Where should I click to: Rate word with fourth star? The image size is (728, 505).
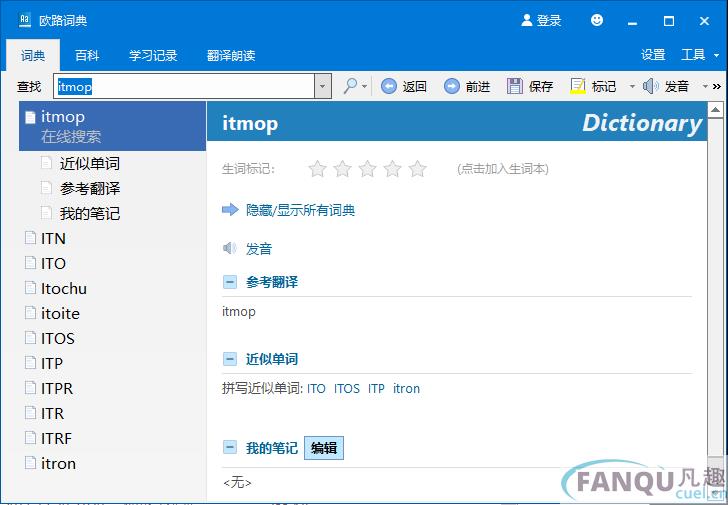point(392,169)
